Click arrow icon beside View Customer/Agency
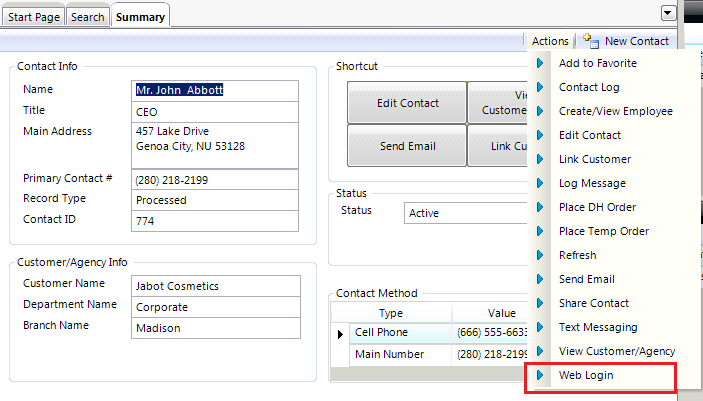Image resolution: width=703 pixels, height=401 pixels. coord(540,351)
